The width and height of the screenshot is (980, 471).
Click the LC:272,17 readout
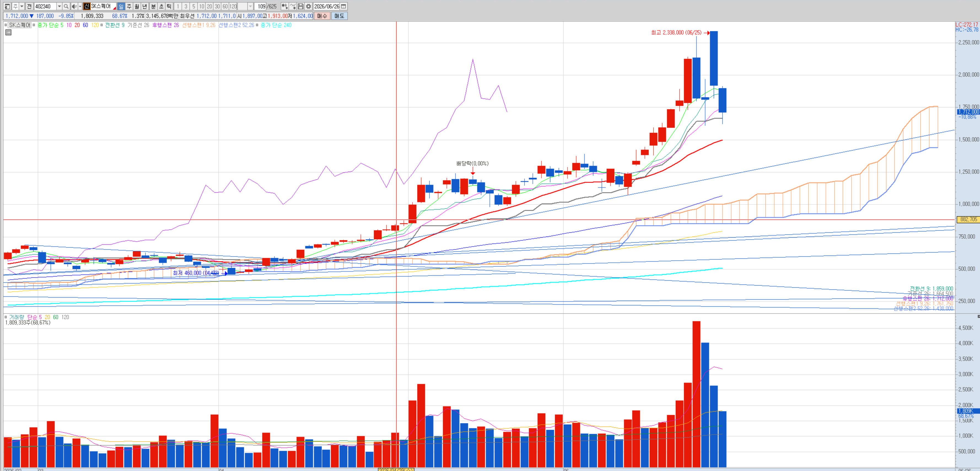click(967, 25)
